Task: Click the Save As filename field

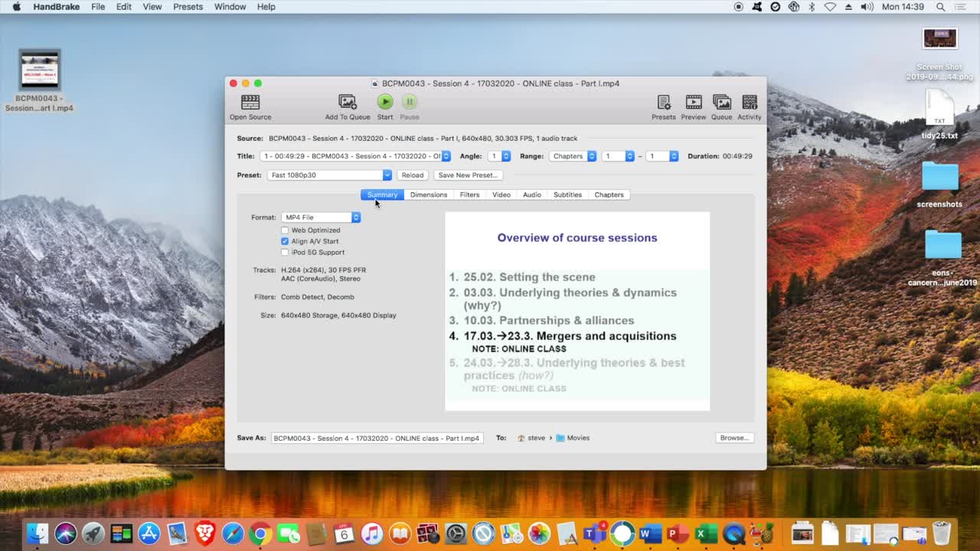Action: (377, 438)
